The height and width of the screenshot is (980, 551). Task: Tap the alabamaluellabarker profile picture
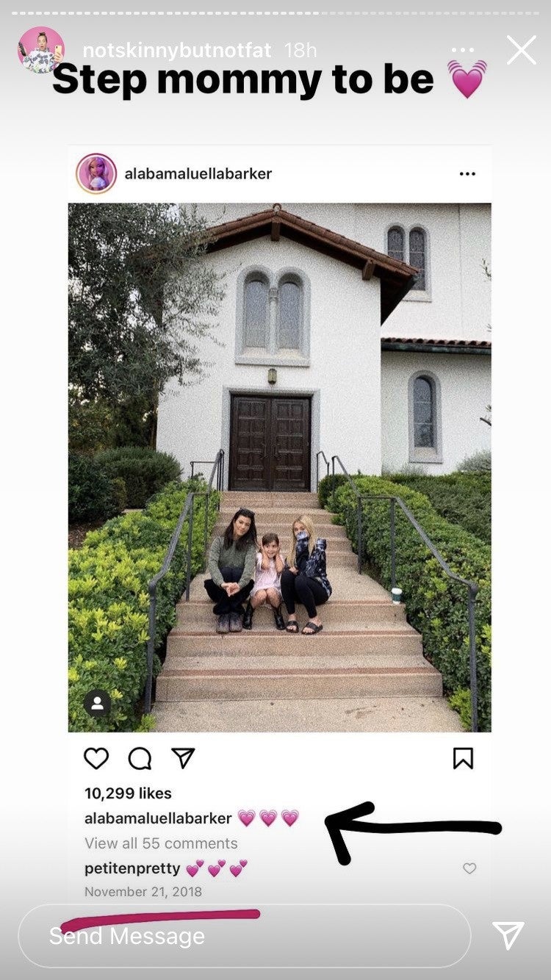click(96, 174)
